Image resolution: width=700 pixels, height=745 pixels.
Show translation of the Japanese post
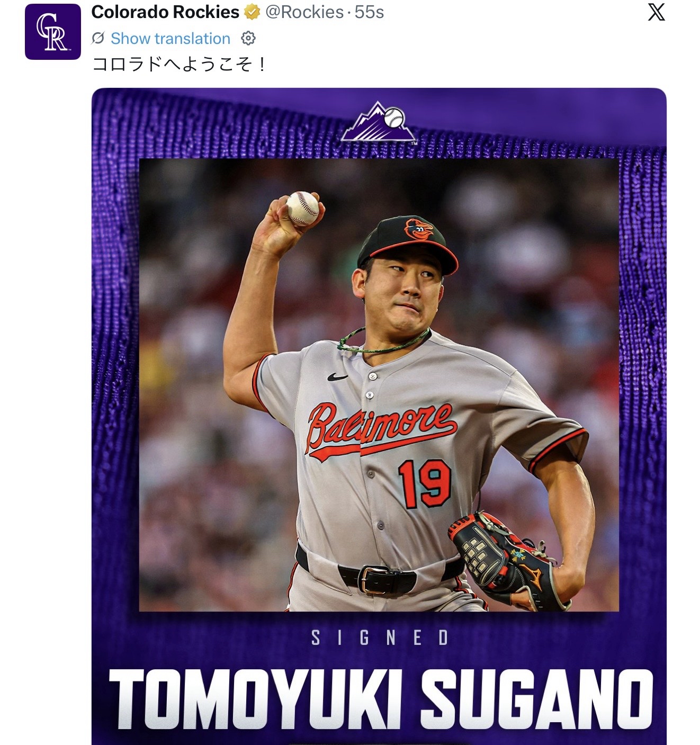(170, 39)
